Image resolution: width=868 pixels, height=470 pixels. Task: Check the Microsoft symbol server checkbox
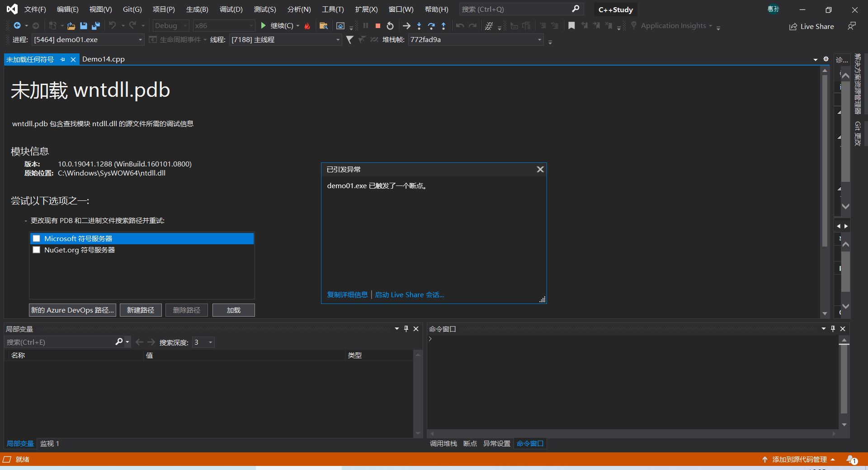[37, 238]
